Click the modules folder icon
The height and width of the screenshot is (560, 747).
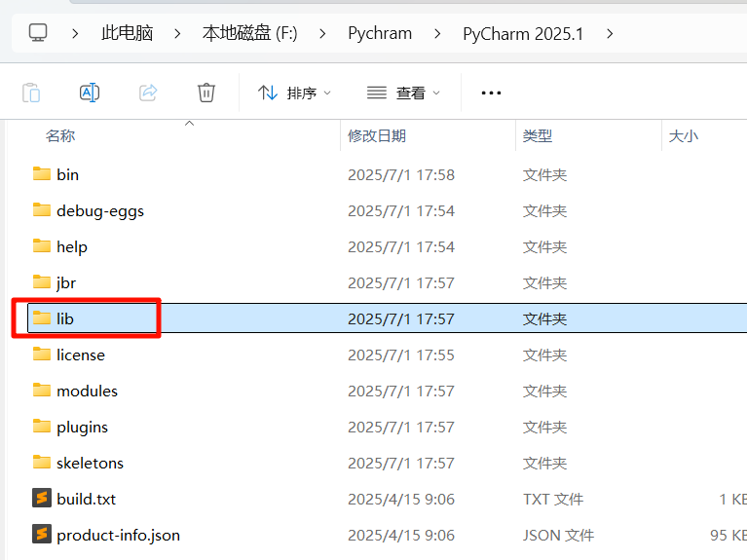(x=42, y=391)
